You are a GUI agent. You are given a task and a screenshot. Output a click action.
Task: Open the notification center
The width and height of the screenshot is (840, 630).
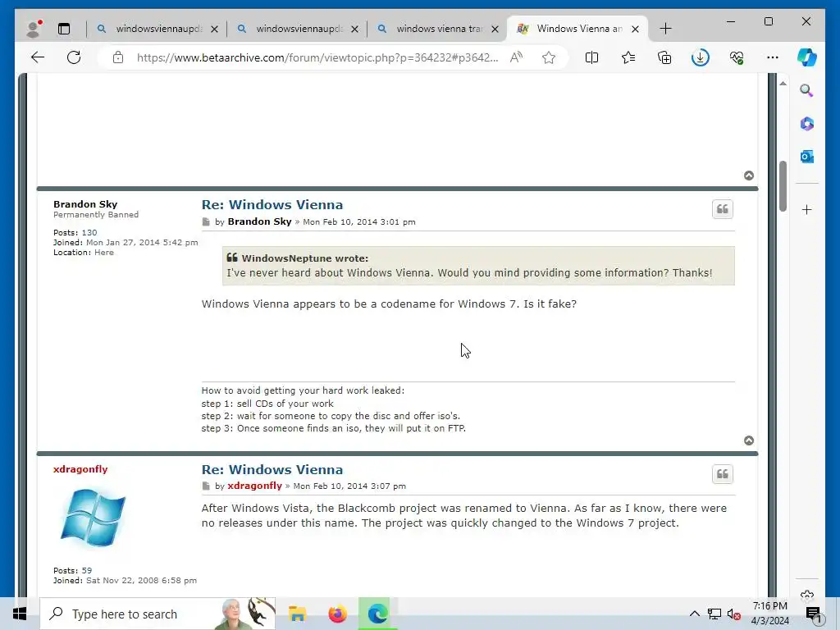tap(813, 614)
